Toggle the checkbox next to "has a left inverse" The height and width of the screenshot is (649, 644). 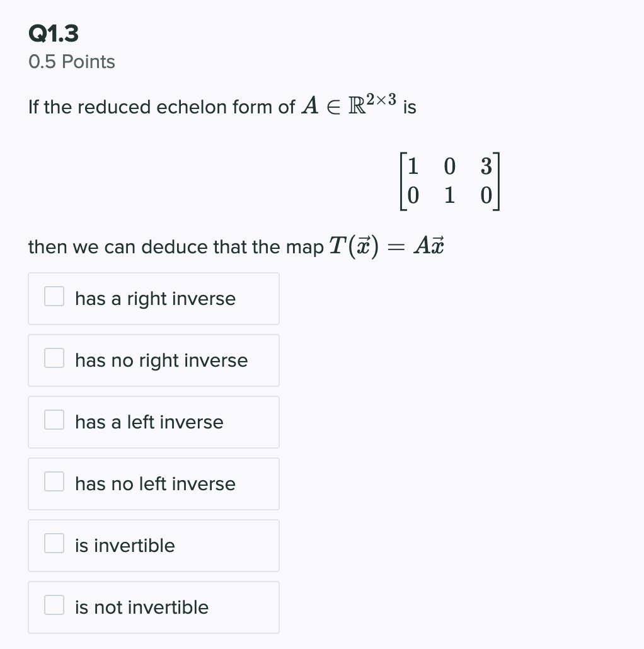(x=54, y=418)
